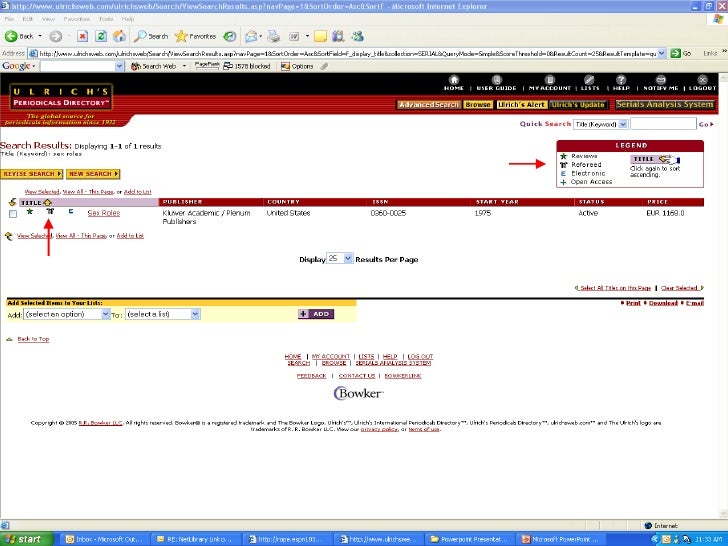The height and width of the screenshot is (546, 728).
Task: Click in the Google toolbar search field
Action: pos(78,66)
